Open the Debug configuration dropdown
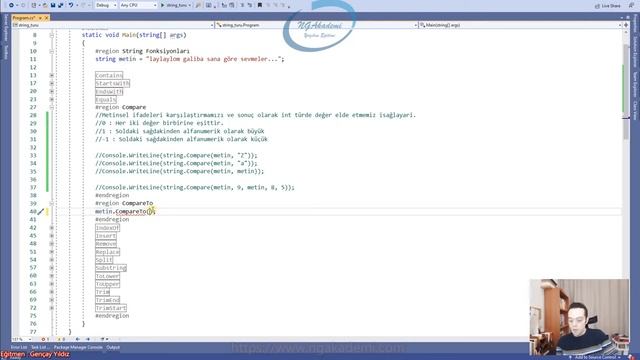The height and width of the screenshot is (360, 640). 106,5
